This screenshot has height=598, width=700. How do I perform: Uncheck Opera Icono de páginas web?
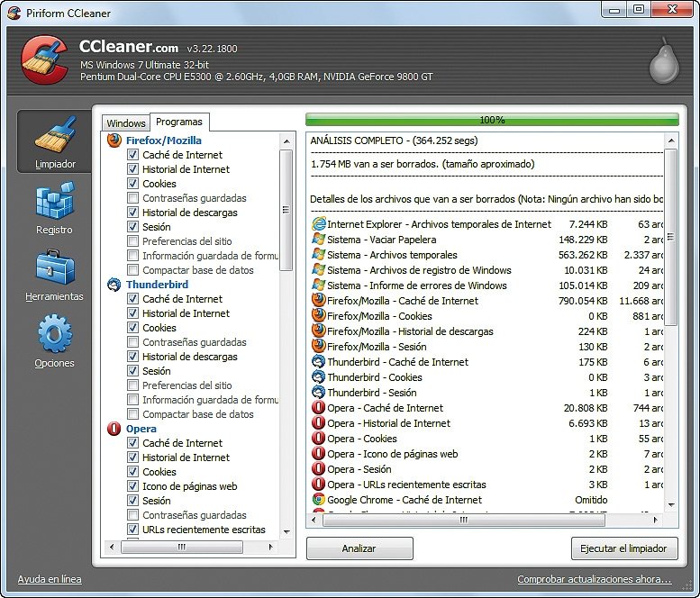(x=132, y=486)
